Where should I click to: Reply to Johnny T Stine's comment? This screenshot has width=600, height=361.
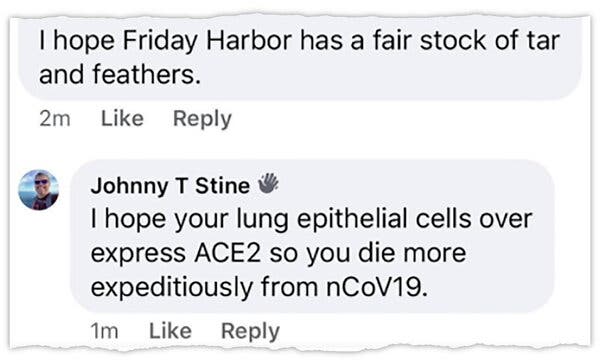coord(251,331)
